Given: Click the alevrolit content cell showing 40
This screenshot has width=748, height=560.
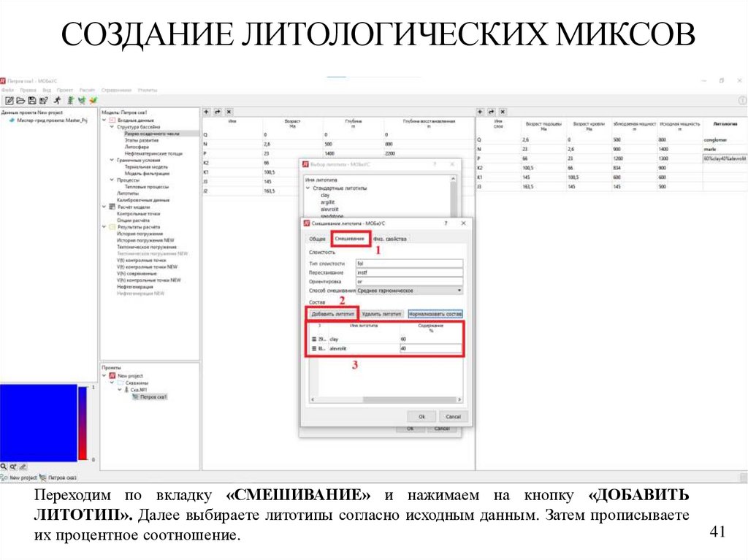Looking at the screenshot, I should point(431,349).
